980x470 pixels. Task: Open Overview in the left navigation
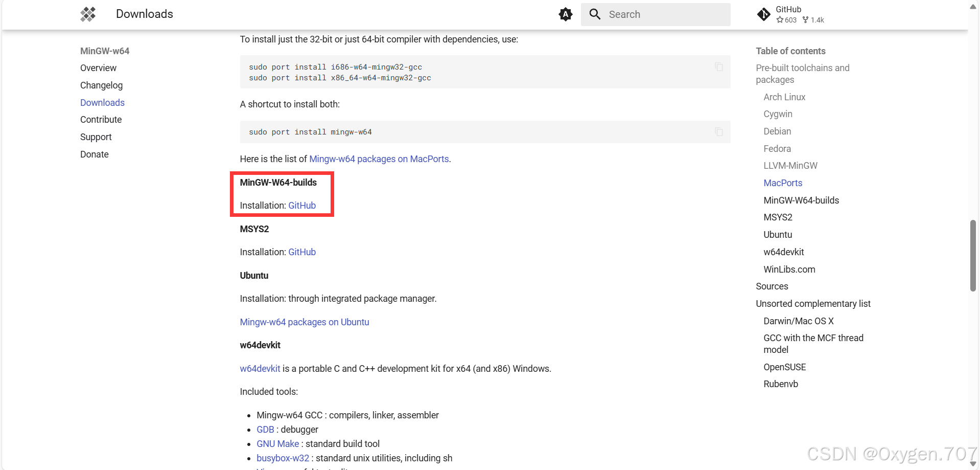point(98,68)
